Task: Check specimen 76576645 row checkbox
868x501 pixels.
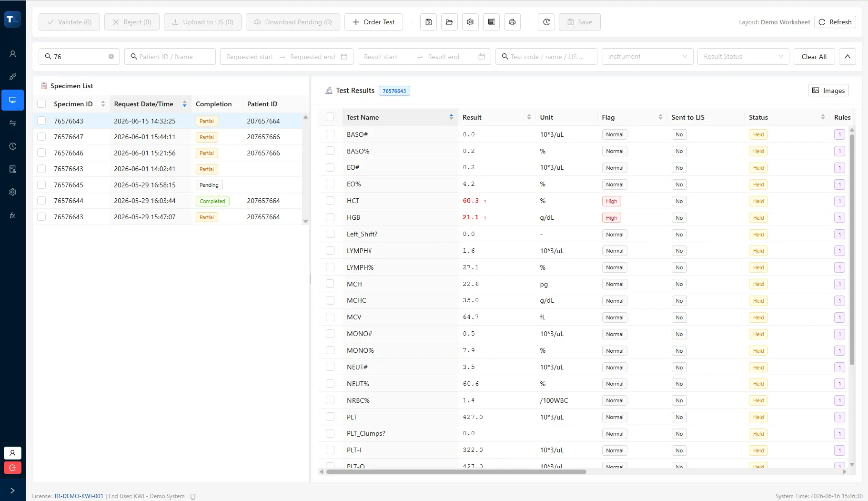Action: (x=41, y=185)
